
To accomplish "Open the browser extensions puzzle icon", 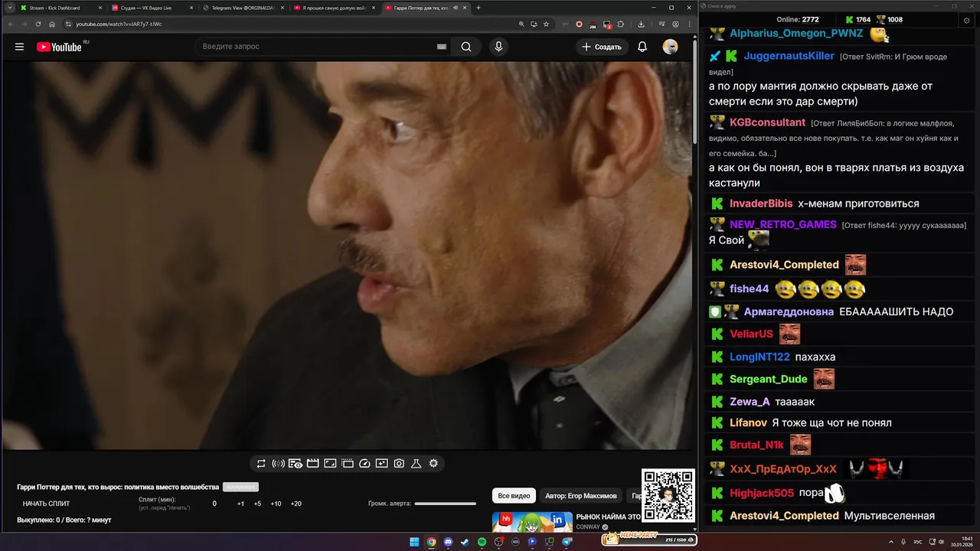I will [620, 24].
